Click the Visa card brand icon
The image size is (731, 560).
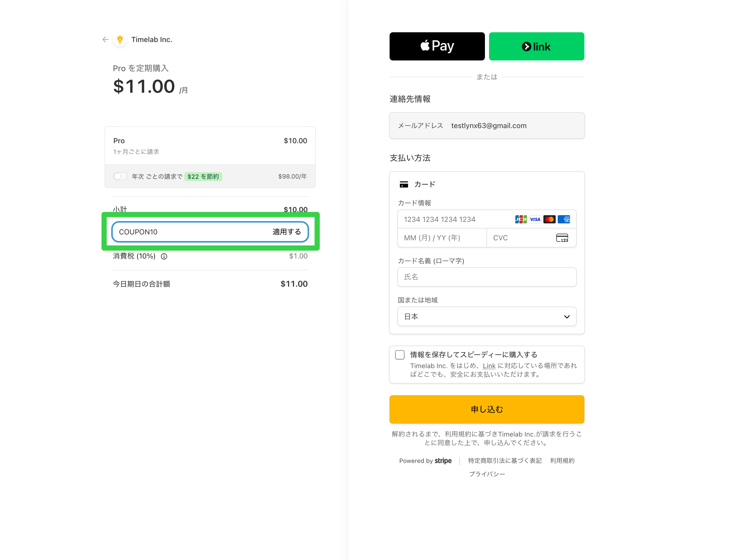535,219
